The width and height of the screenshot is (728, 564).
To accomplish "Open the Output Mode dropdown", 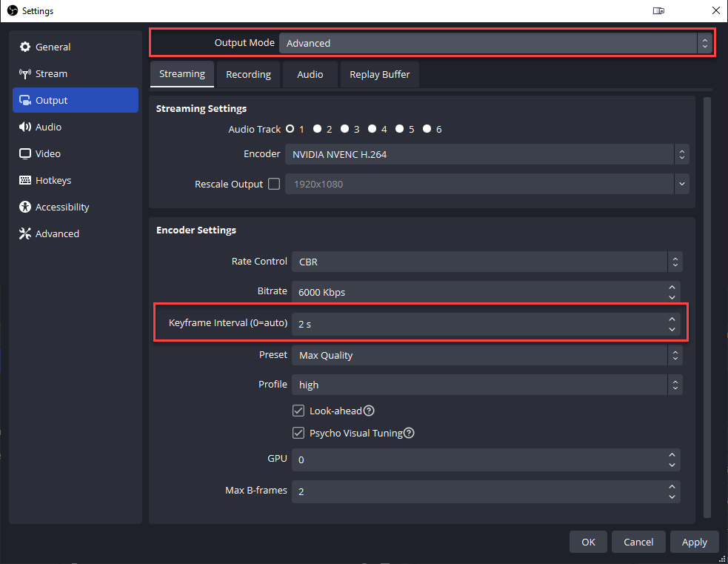I will (x=495, y=43).
